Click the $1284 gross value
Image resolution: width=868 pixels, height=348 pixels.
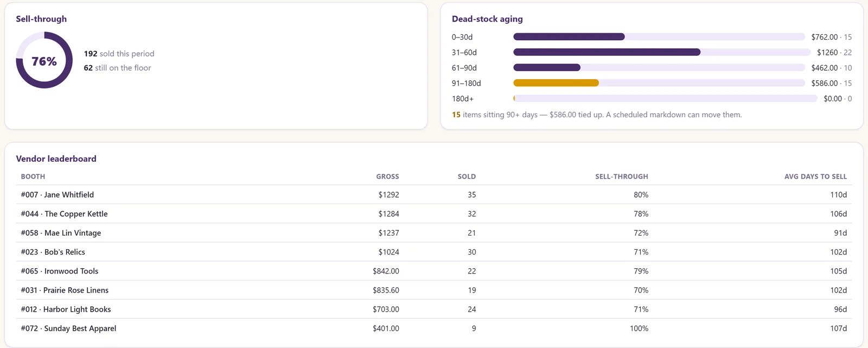[x=389, y=214]
